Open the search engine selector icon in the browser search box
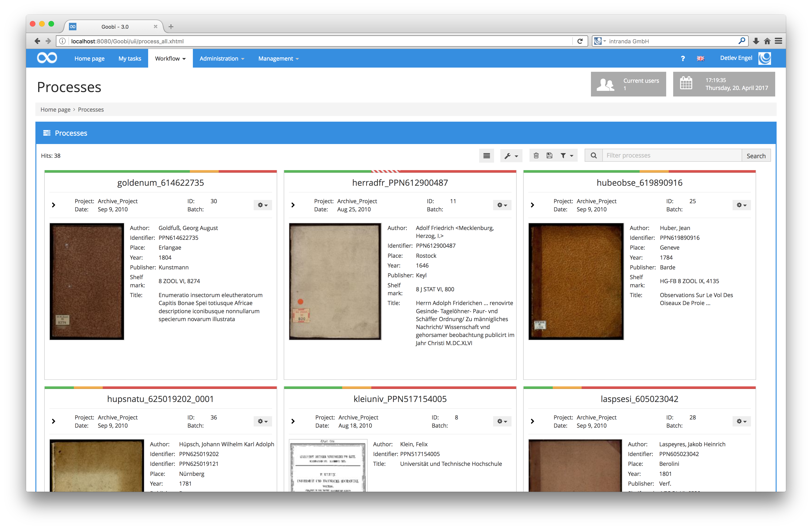The image size is (812, 529). (x=600, y=41)
